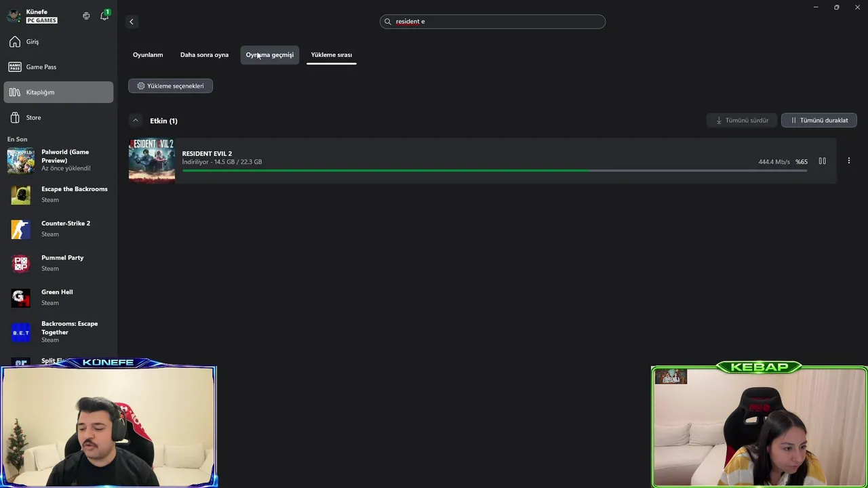Open the notifications bell icon
The height and width of the screenshot is (488, 868).
pyautogui.click(x=104, y=16)
